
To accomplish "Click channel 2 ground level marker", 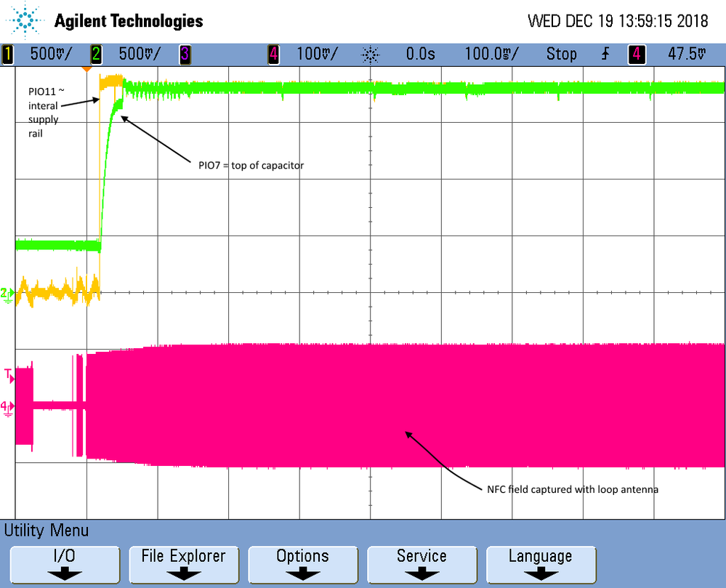I will [x=7, y=294].
